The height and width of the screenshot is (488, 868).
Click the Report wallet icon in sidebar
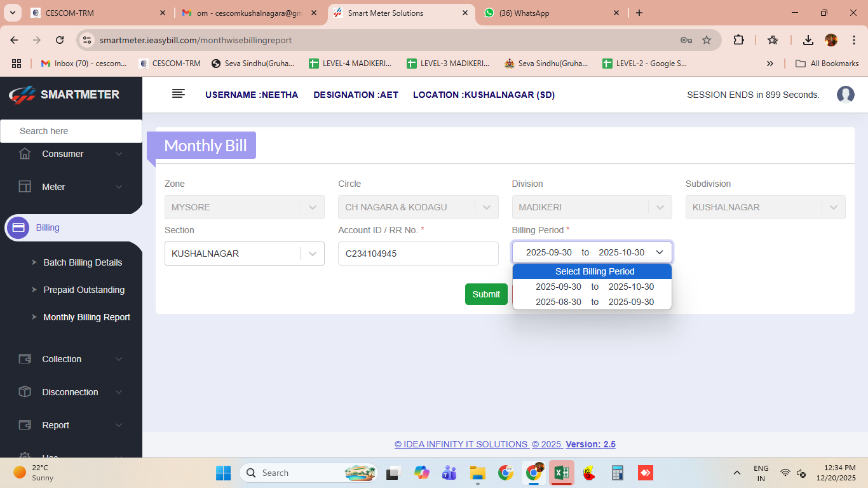point(25,425)
